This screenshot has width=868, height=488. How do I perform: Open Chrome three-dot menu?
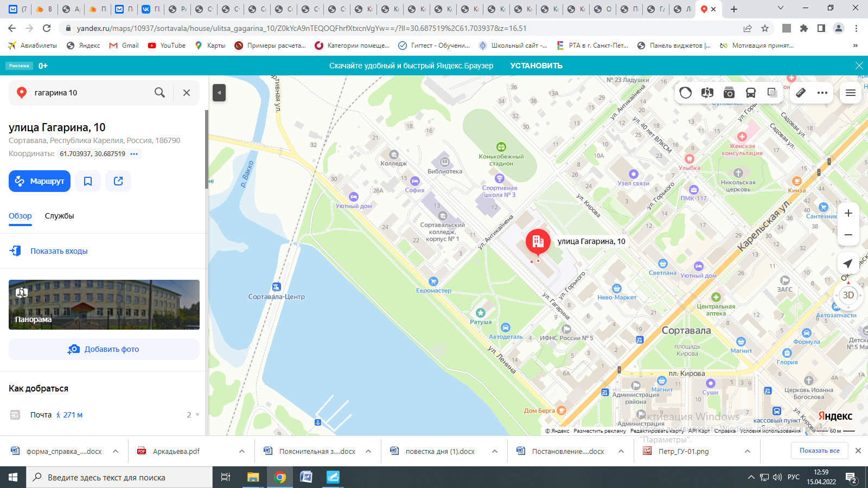point(856,28)
